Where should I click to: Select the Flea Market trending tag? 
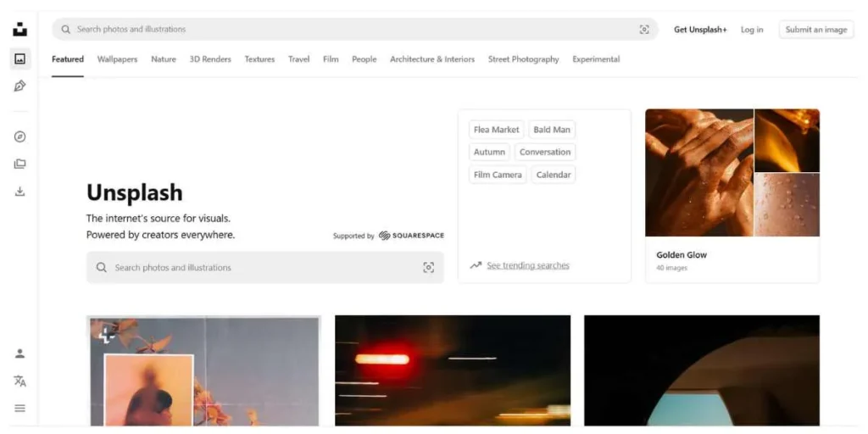coord(497,130)
